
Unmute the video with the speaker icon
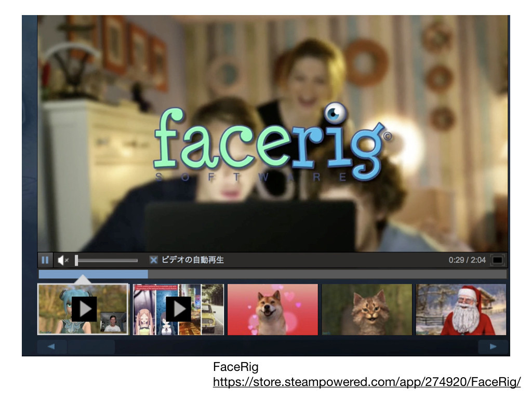click(x=63, y=260)
